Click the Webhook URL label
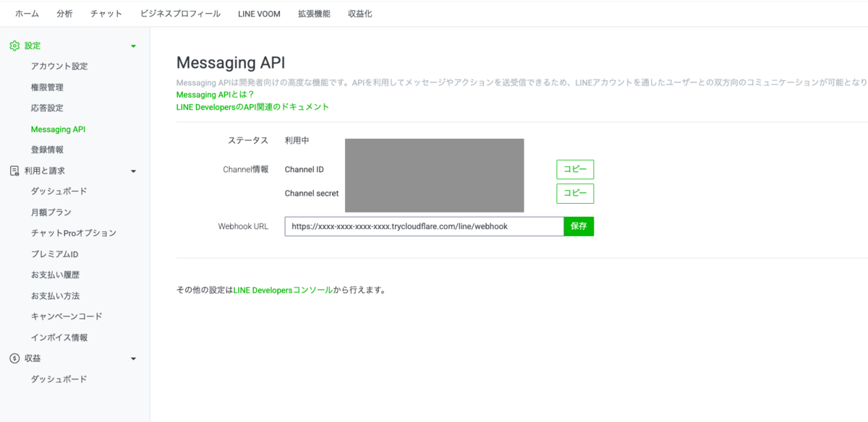This screenshot has height=422, width=868. (243, 226)
